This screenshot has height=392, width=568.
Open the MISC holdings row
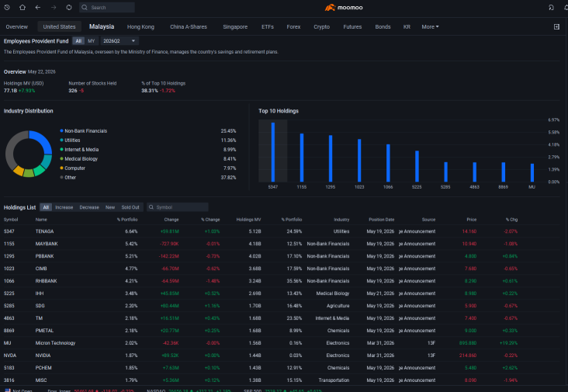282,380
